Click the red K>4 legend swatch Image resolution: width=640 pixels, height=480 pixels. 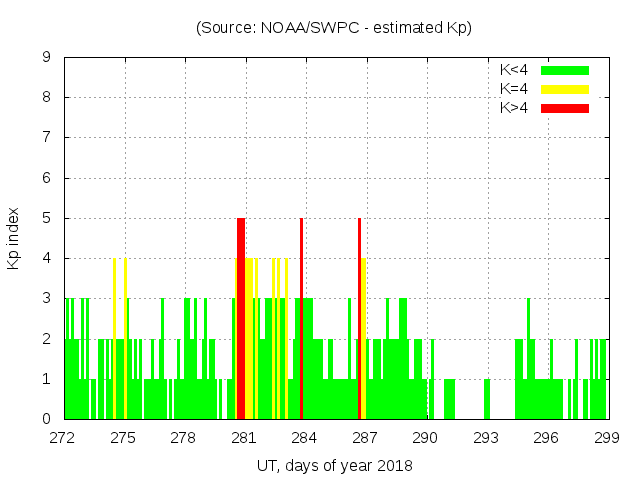565,108
